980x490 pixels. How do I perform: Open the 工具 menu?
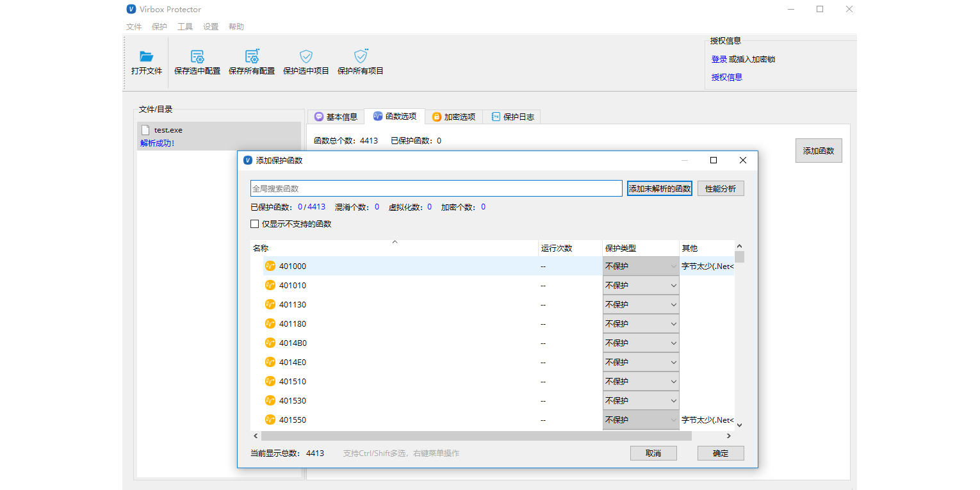[185, 26]
